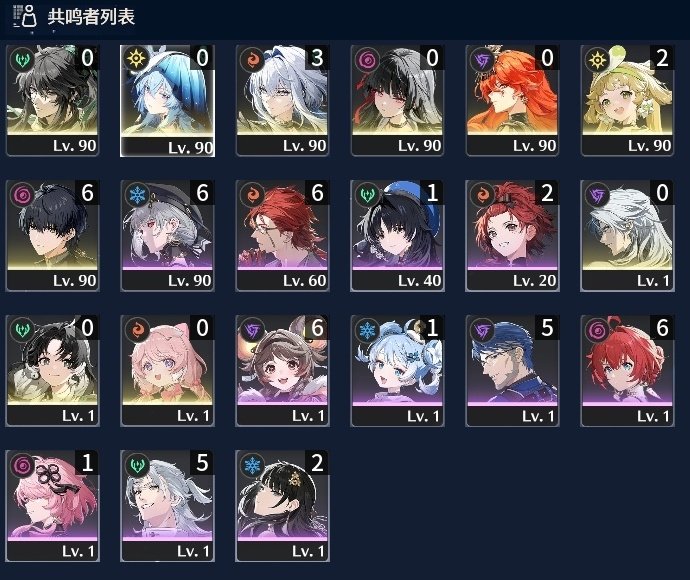The height and width of the screenshot is (580, 690).
Task: Click the fusion icon on pink-haired Lv. 1 card
Action: click(x=137, y=330)
